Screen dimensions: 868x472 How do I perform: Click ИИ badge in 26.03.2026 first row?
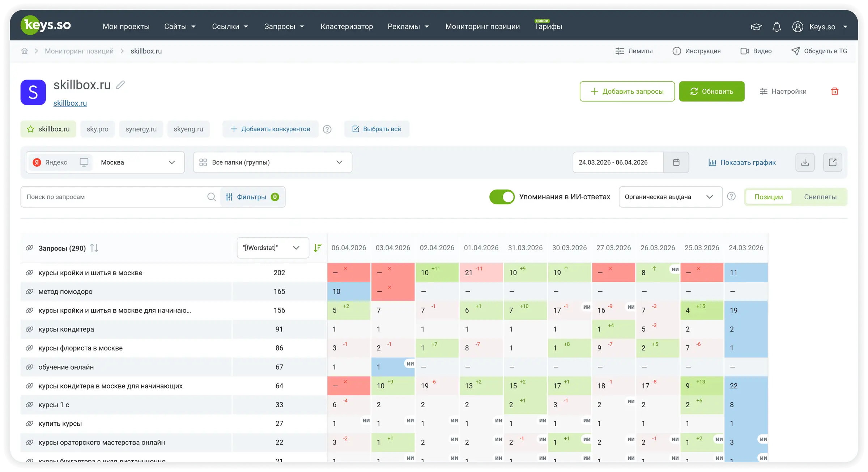[x=675, y=269]
